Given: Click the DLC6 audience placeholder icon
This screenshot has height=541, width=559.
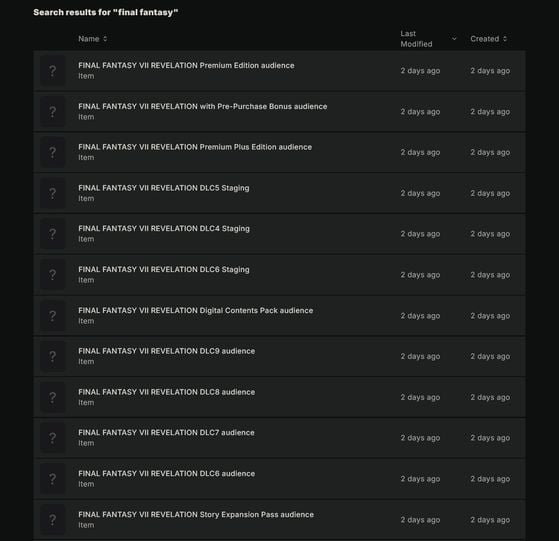Looking at the screenshot, I should [52, 479].
